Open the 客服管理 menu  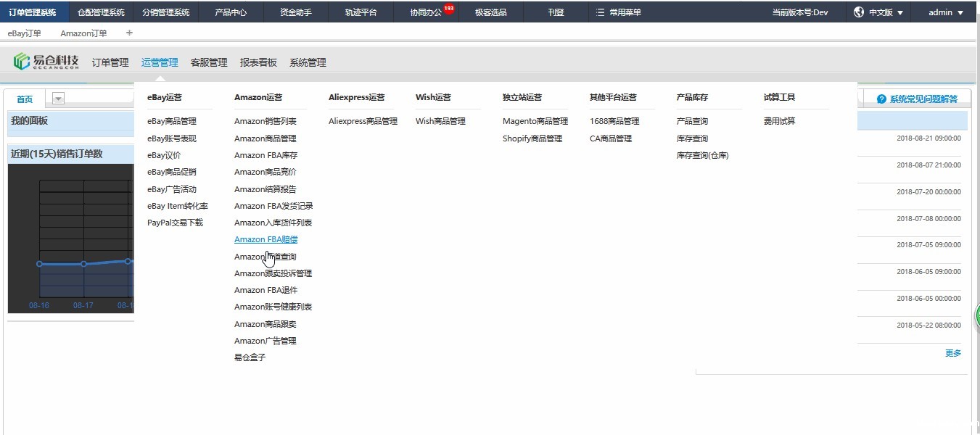pyautogui.click(x=209, y=62)
